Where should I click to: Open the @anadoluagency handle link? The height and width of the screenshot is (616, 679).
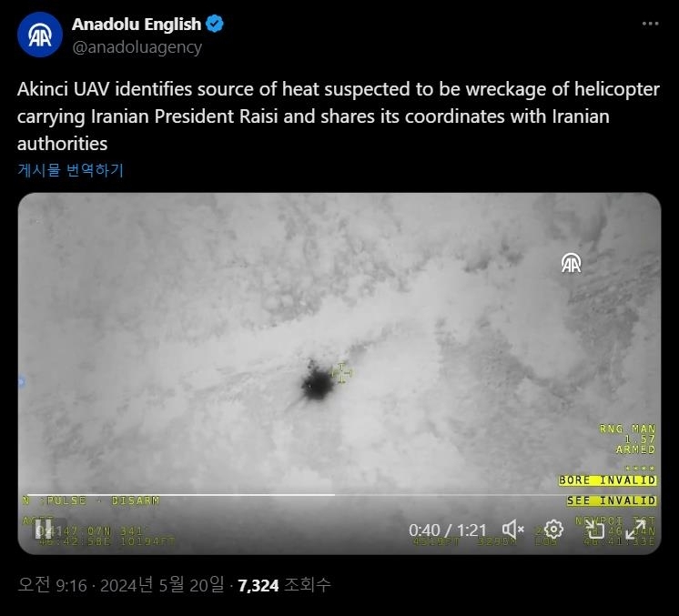(137, 46)
